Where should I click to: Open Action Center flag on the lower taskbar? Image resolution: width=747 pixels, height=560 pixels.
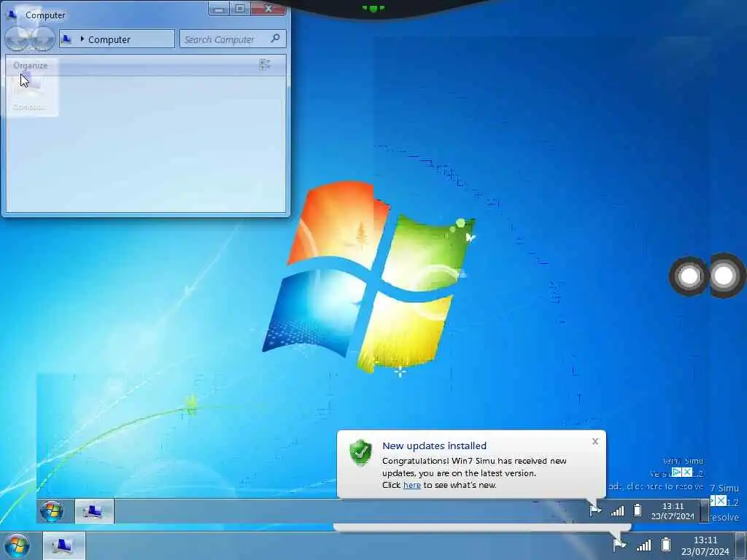click(x=619, y=544)
